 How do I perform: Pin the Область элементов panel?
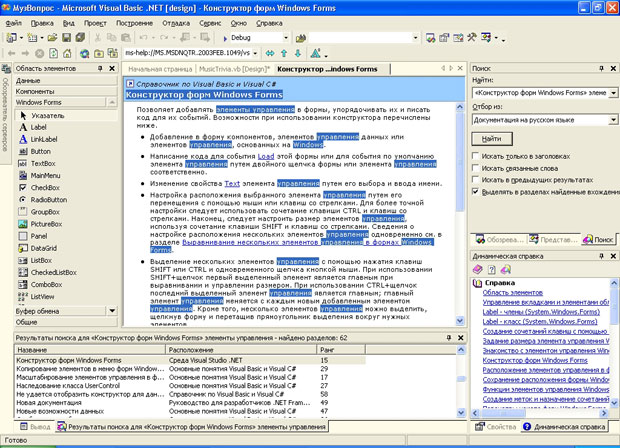(x=100, y=68)
